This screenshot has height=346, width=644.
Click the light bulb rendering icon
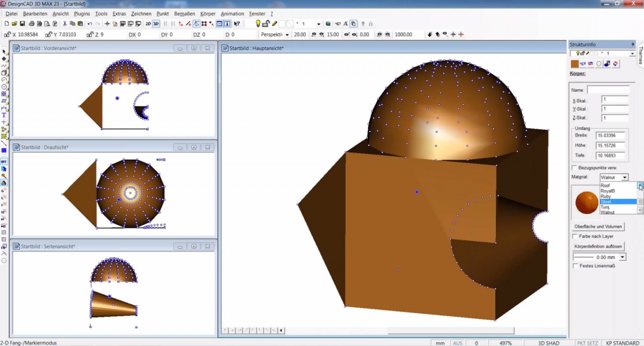(258, 24)
